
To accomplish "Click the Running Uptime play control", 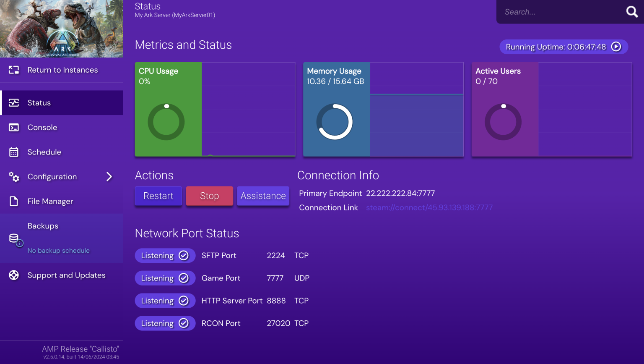I will tap(616, 47).
